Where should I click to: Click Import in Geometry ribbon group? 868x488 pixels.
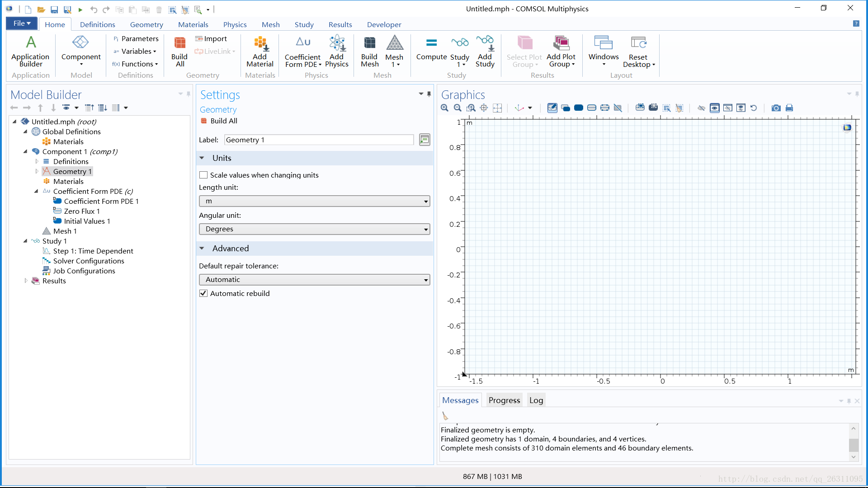click(x=211, y=38)
